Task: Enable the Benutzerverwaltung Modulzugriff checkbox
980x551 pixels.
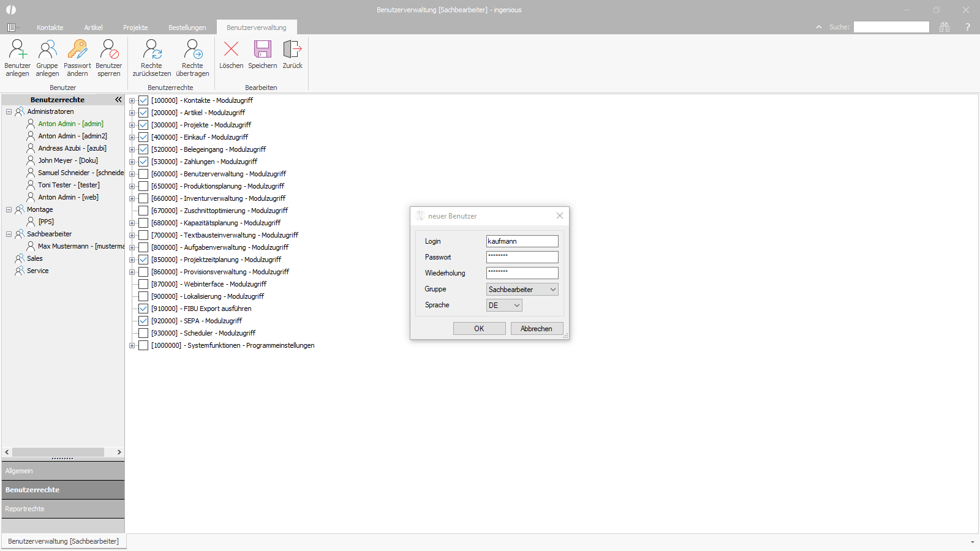Action: pos(143,174)
